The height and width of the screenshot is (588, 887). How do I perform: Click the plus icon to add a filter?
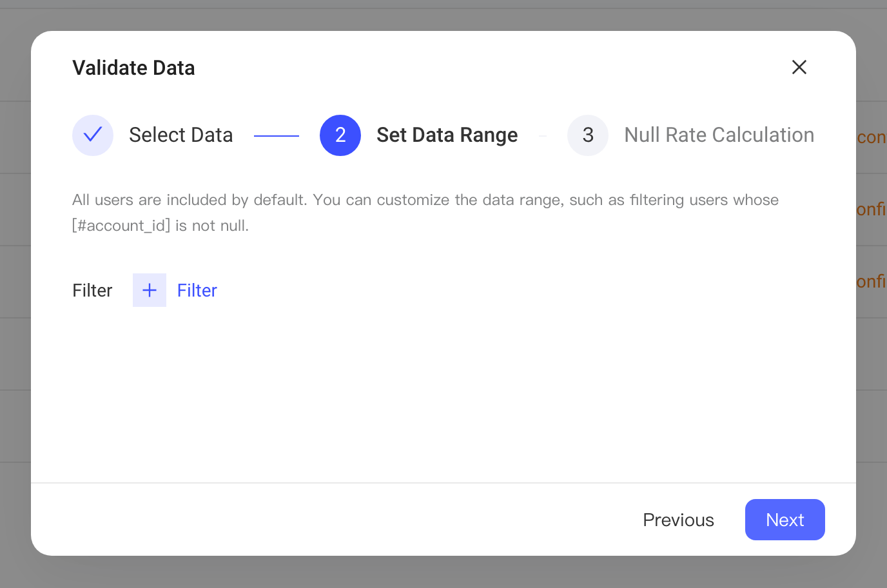point(150,290)
